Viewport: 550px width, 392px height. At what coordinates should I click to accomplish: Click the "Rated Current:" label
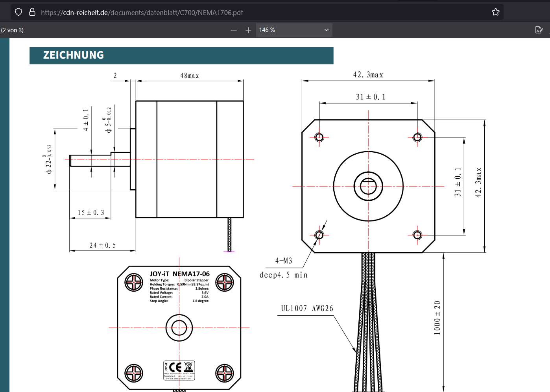tap(161, 297)
